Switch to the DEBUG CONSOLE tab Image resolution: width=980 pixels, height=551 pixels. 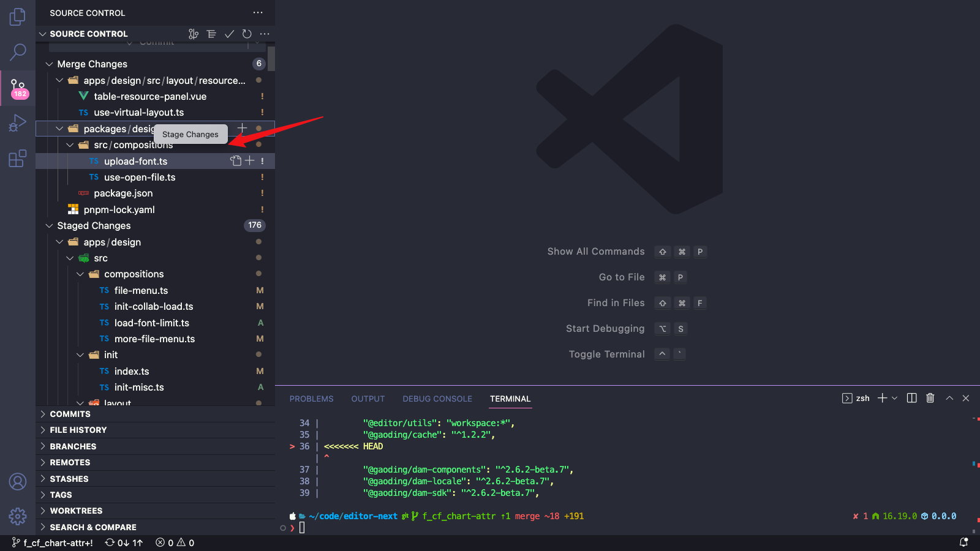click(x=437, y=399)
